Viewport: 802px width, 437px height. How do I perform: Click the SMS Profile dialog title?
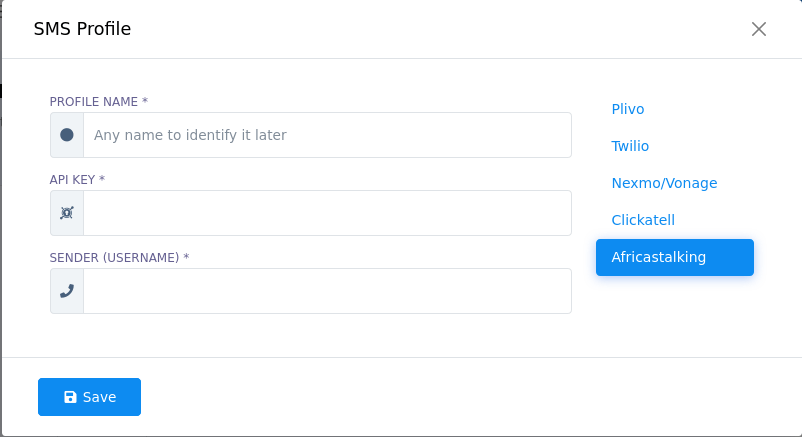pos(82,29)
